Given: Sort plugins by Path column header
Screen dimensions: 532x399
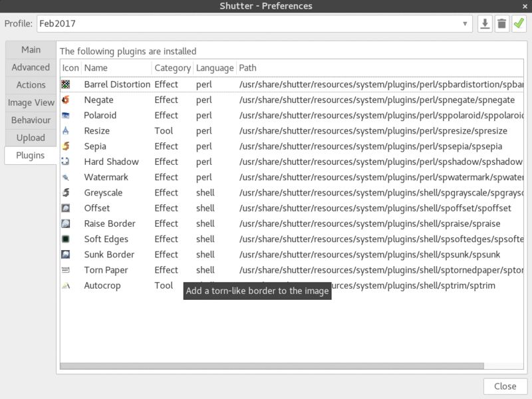Looking at the screenshot, I should tap(380, 68).
